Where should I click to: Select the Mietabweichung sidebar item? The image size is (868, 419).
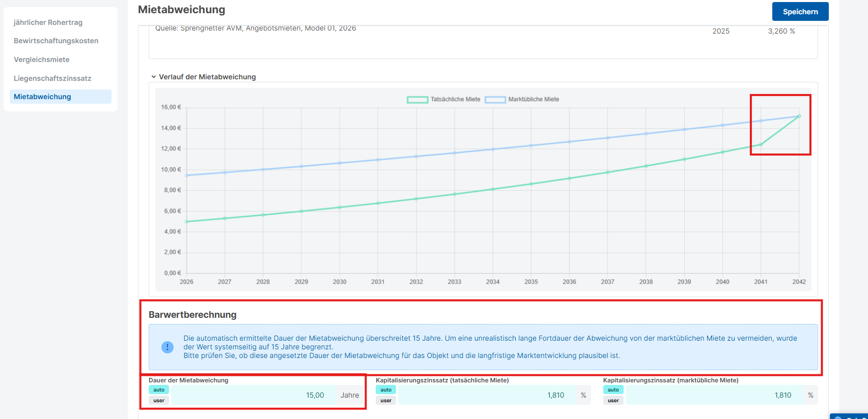coord(43,97)
